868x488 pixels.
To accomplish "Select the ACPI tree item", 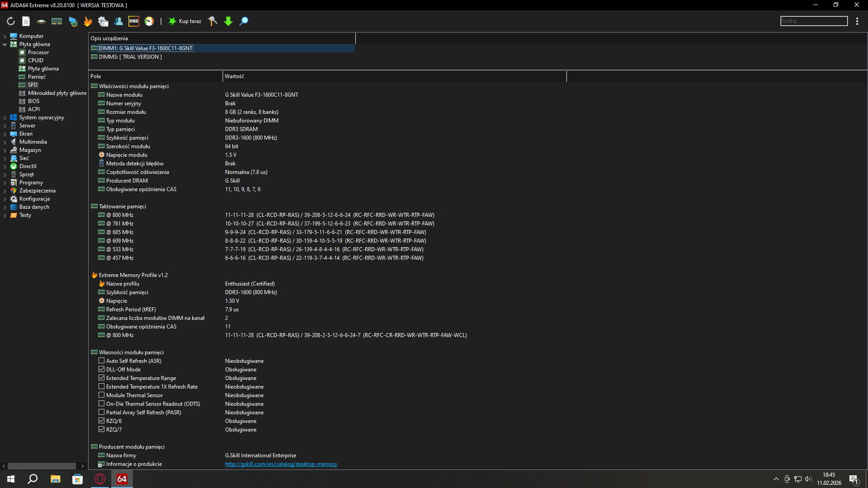I will 33,109.
